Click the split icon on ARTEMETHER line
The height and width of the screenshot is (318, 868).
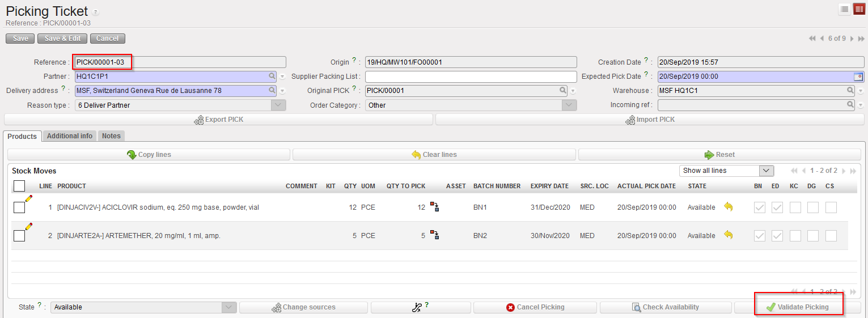[x=435, y=235]
